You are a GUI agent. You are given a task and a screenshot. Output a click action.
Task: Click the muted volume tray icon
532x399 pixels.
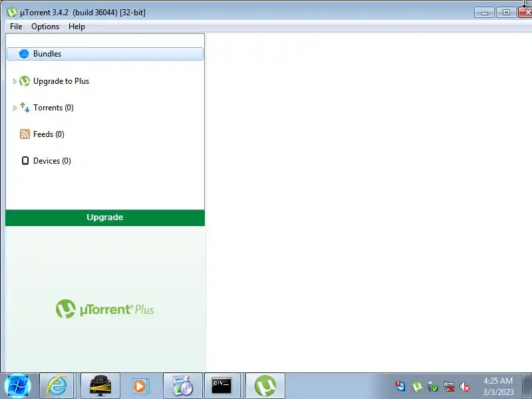[x=464, y=386]
